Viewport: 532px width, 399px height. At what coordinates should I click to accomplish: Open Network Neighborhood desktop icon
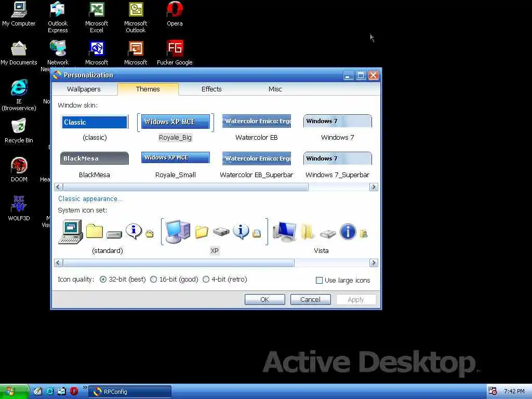tap(58, 54)
